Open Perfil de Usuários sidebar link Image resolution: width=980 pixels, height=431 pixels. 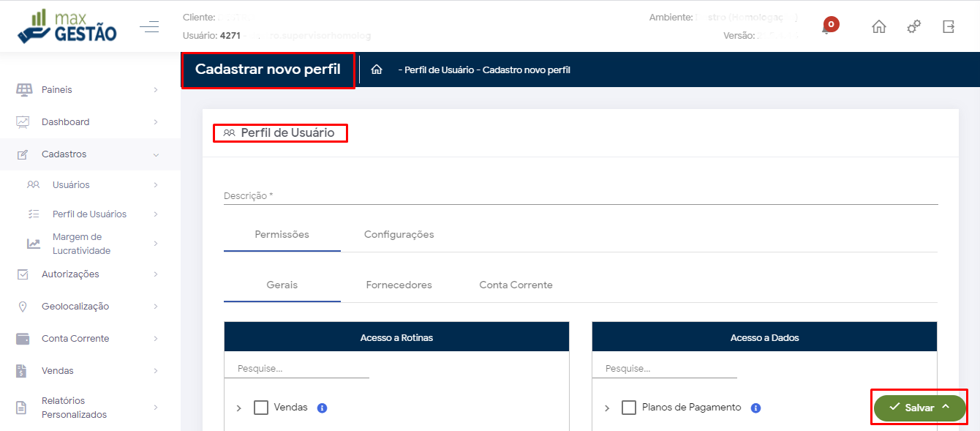(x=89, y=214)
